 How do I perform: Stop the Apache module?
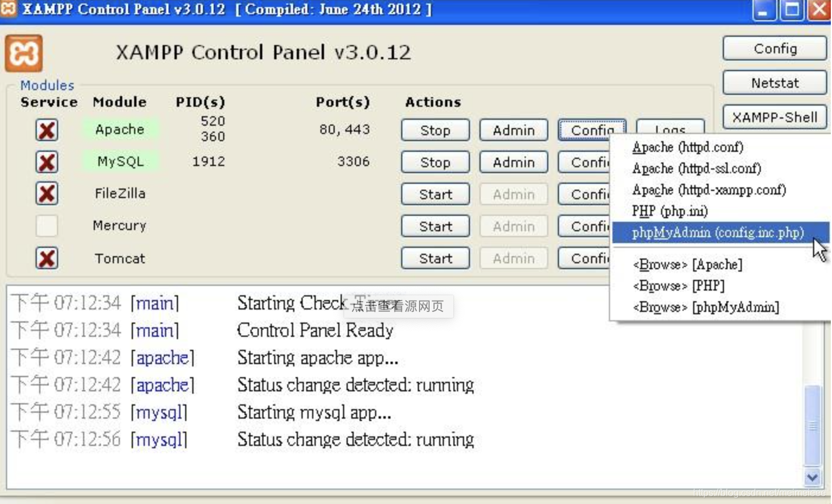tap(435, 130)
